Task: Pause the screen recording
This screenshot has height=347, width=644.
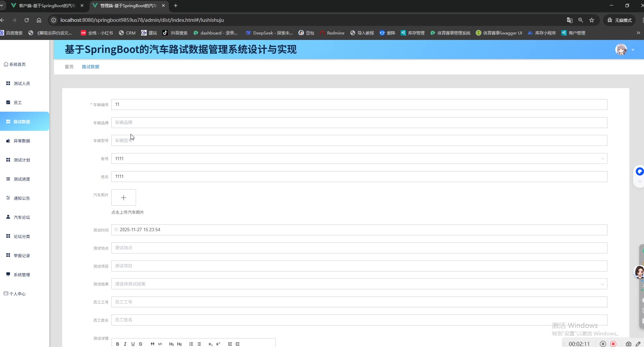Action: pyautogui.click(x=603, y=344)
